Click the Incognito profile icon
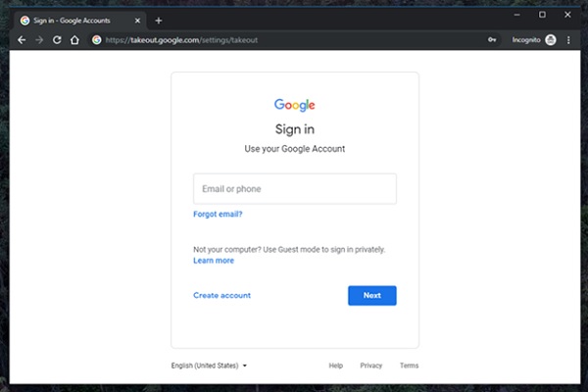Viewport: 588px width, 392px height. (551, 40)
